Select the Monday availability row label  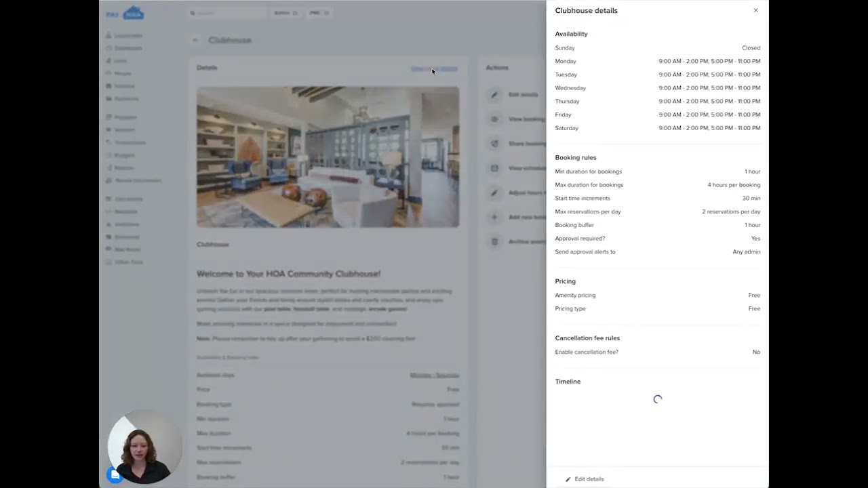566,61
